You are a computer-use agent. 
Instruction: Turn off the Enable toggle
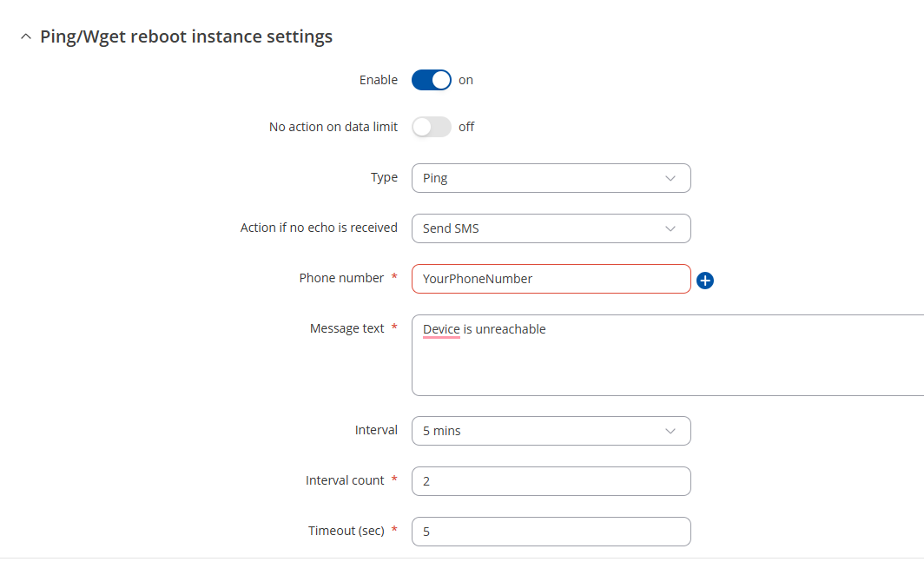coord(432,80)
